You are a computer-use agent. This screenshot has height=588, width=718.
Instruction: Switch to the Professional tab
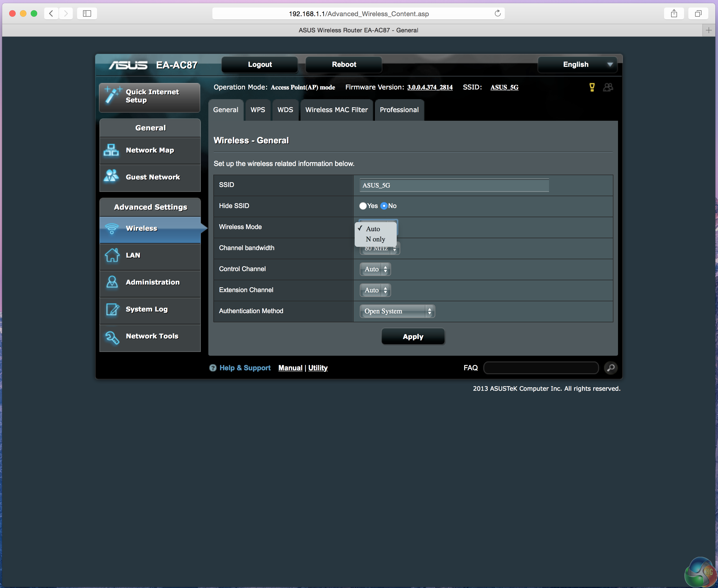[x=399, y=110]
